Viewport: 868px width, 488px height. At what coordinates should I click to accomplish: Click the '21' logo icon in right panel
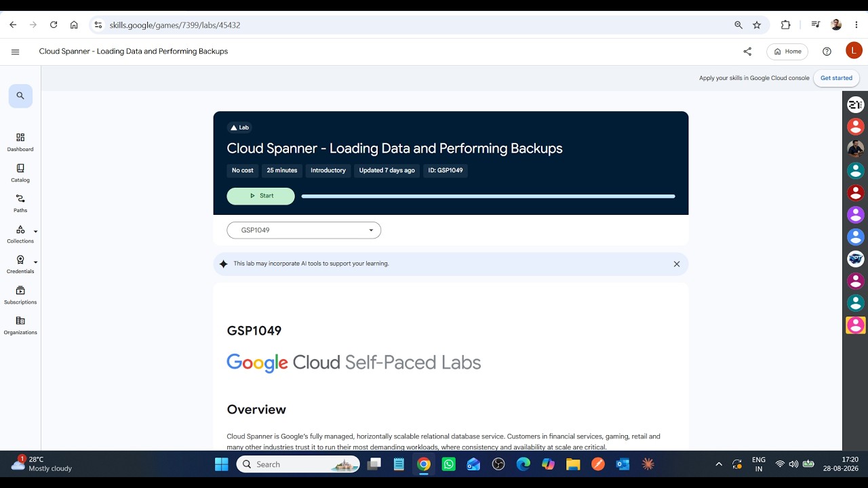(856, 104)
